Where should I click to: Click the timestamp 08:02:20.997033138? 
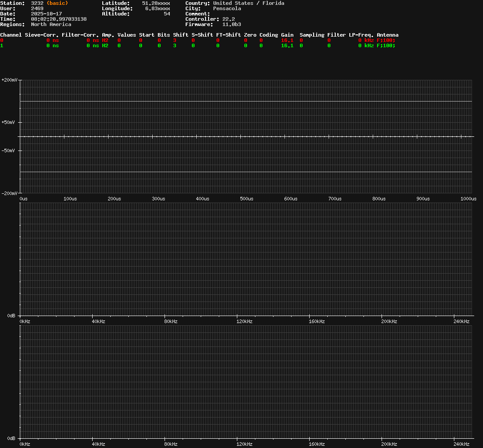tap(59, 19)
